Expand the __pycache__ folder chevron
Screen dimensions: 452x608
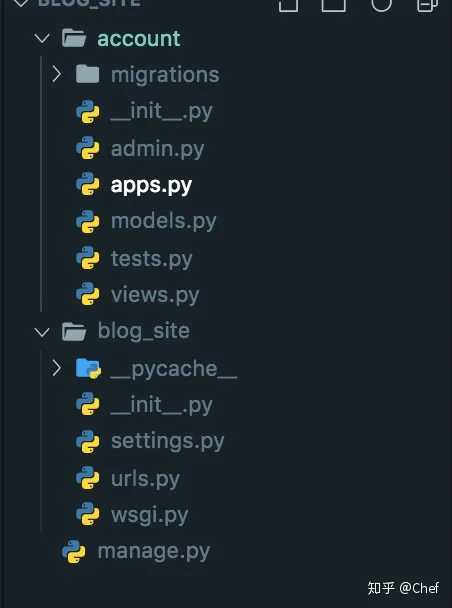(x=57, y=368)
